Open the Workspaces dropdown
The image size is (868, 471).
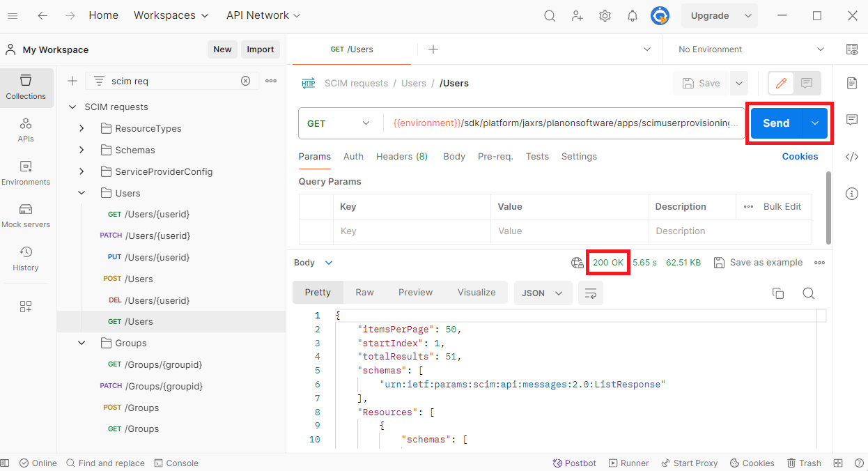171,15
